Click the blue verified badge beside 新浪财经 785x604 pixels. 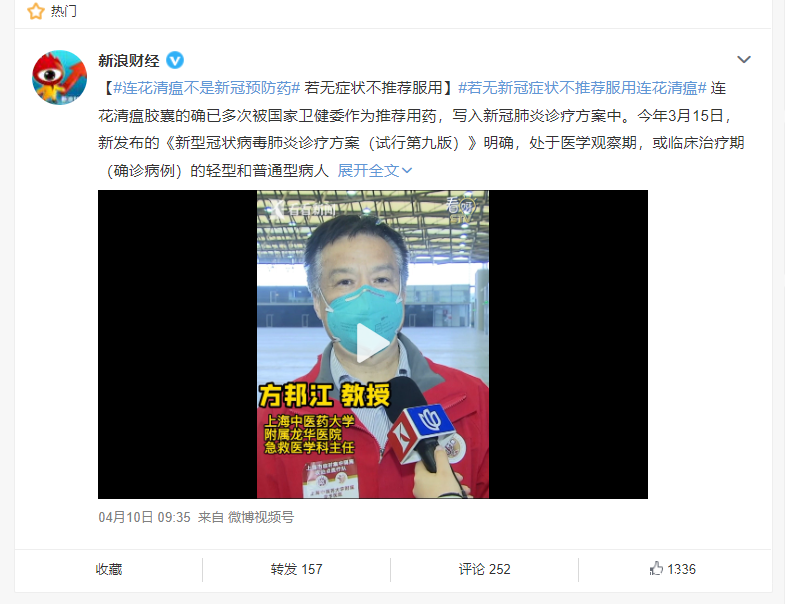click(x=175, y=61)
